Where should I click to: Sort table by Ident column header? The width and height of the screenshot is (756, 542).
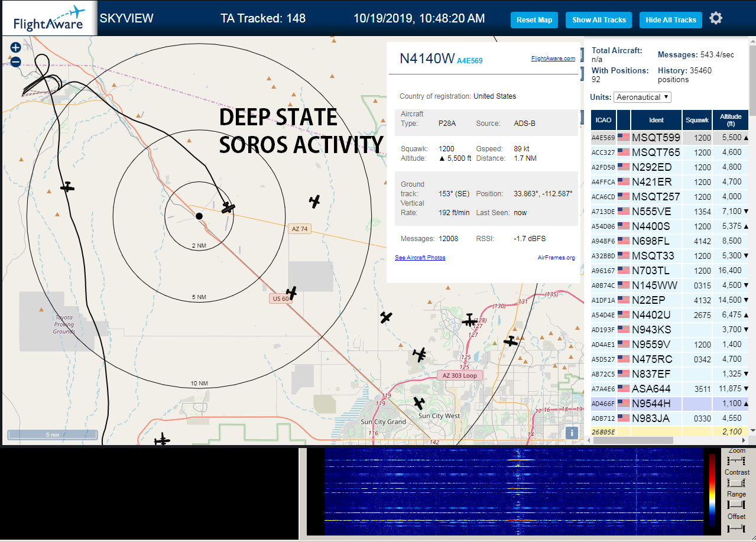[x=656, y=120]
